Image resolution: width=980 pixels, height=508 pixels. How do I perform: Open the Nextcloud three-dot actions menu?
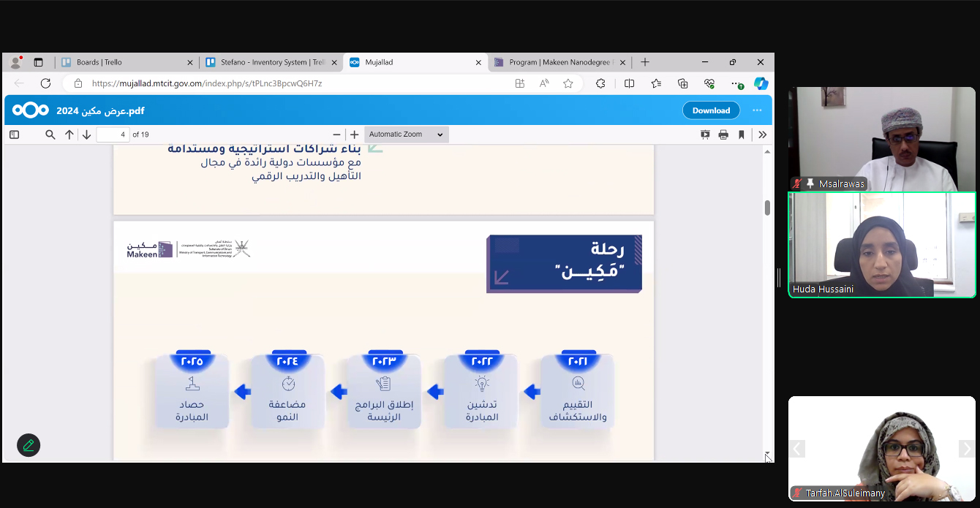(x=757, y=110)
